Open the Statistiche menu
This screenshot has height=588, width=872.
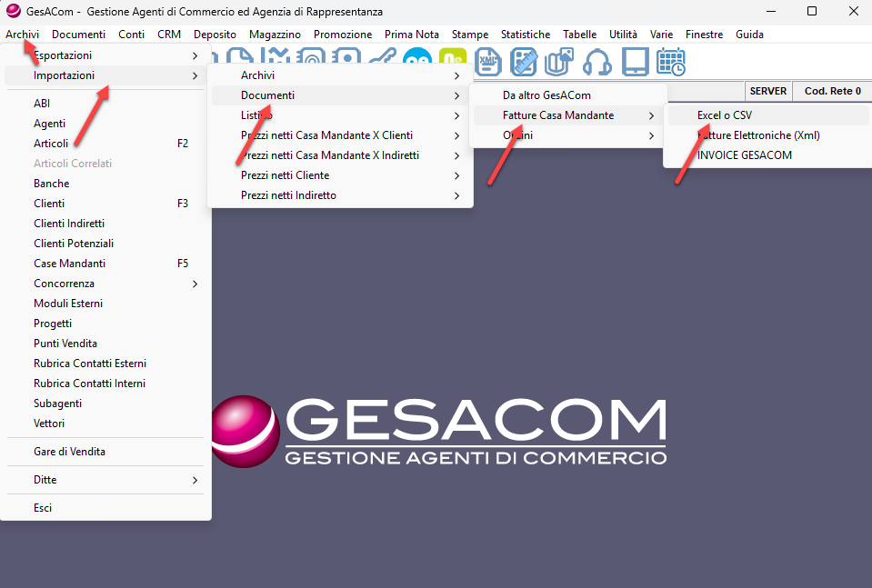point(526,35)
